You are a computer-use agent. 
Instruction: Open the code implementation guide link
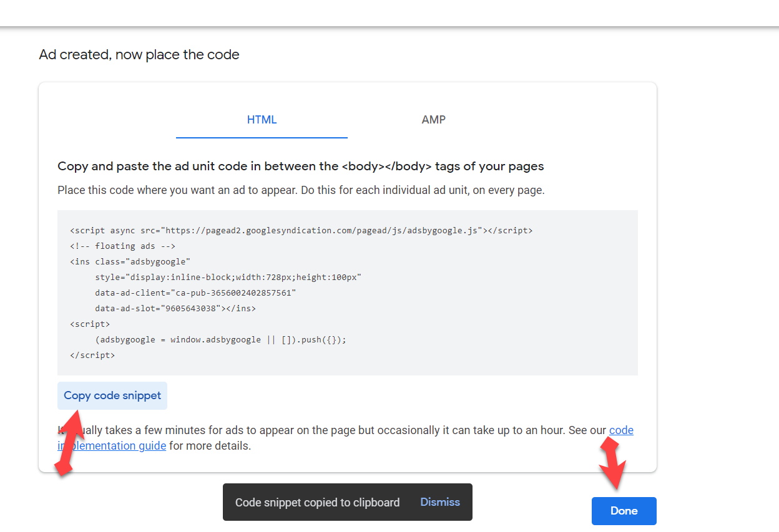coord(620,430)
